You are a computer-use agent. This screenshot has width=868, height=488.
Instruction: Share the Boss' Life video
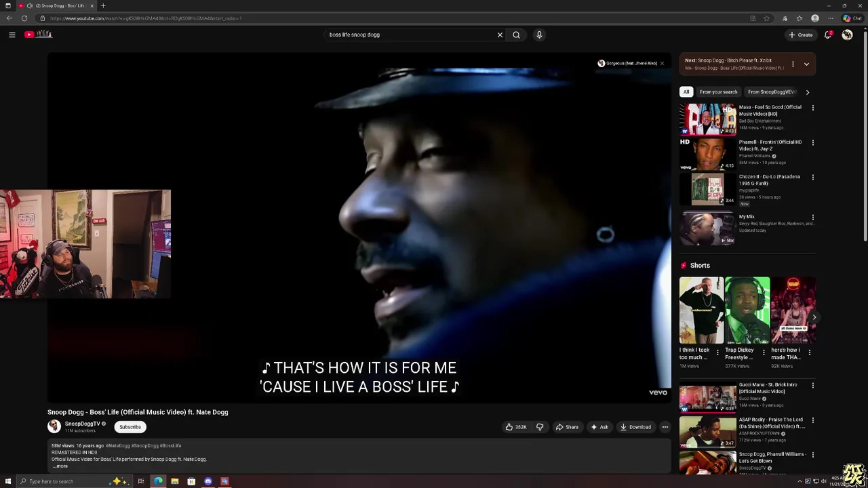[x=567, y=427]
